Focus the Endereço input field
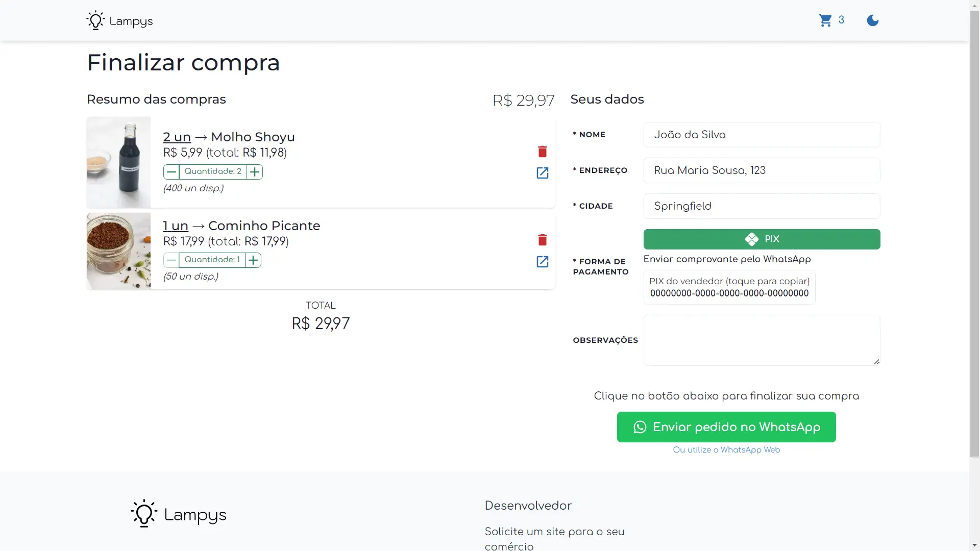 [x=762, y=170]
